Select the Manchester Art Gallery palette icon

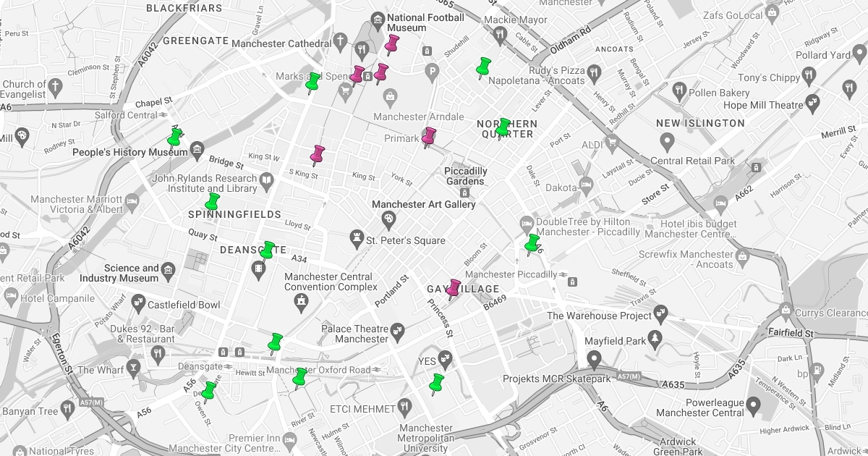point(388,218)
